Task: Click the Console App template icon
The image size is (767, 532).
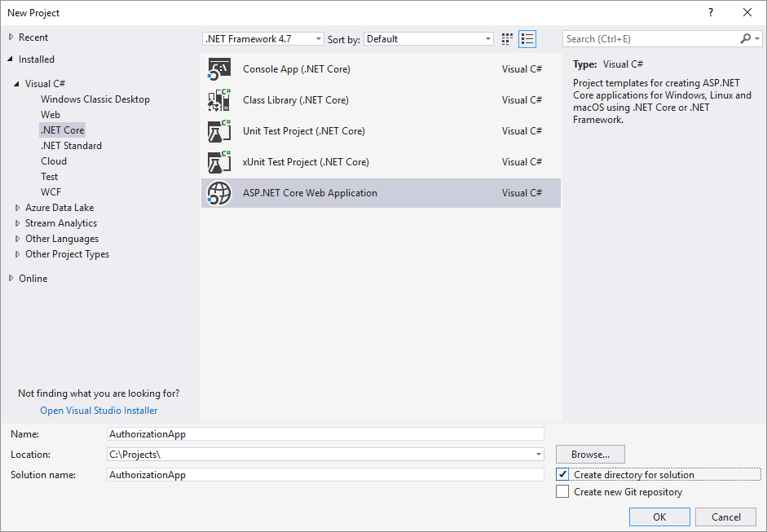Action: (x=219, y=69)
